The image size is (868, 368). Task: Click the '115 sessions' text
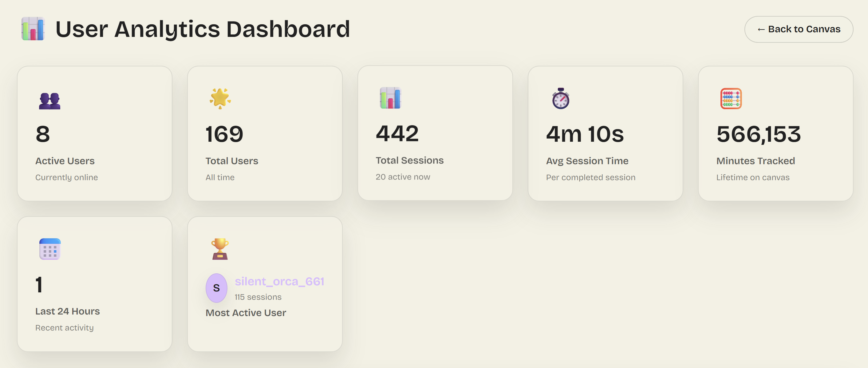(258, 297)
